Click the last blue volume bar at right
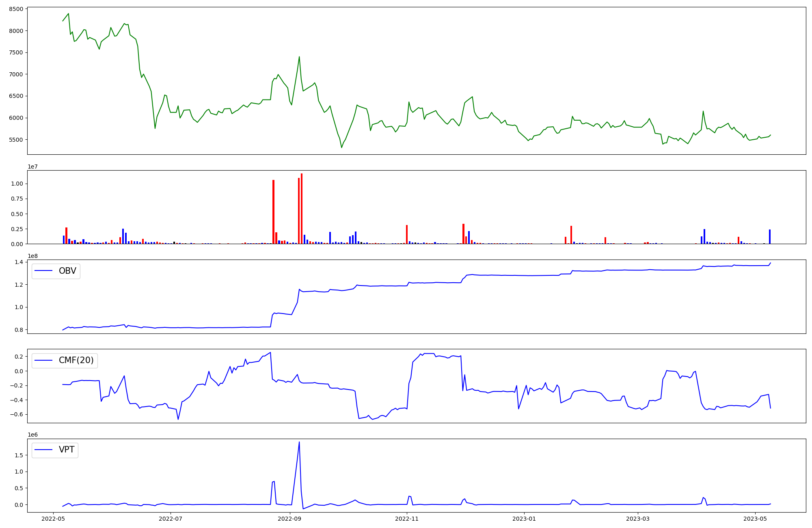The height and width of the screenshot is (528, 812). tap(769, 237)
